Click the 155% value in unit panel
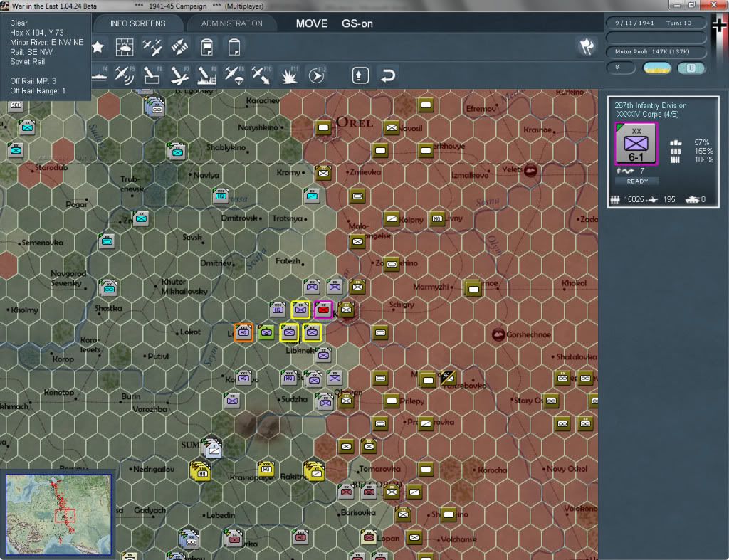This screenshot has height=560, width=729. coord(703,151)
